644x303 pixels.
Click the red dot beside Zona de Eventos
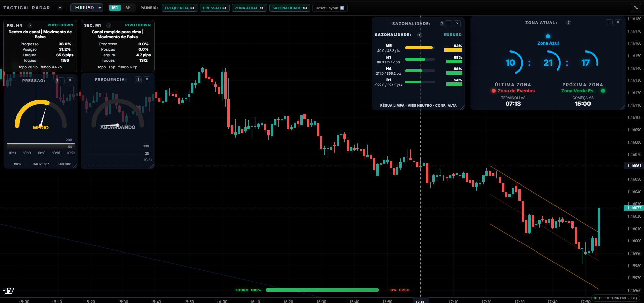[494, 91]
